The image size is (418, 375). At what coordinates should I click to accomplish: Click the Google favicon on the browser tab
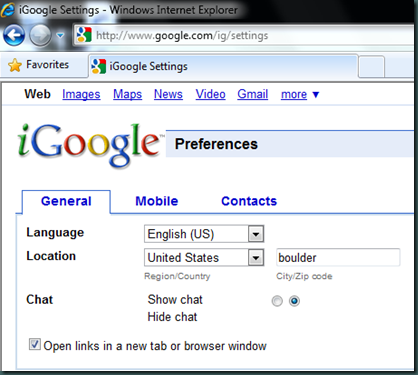[x=99, y=66]
